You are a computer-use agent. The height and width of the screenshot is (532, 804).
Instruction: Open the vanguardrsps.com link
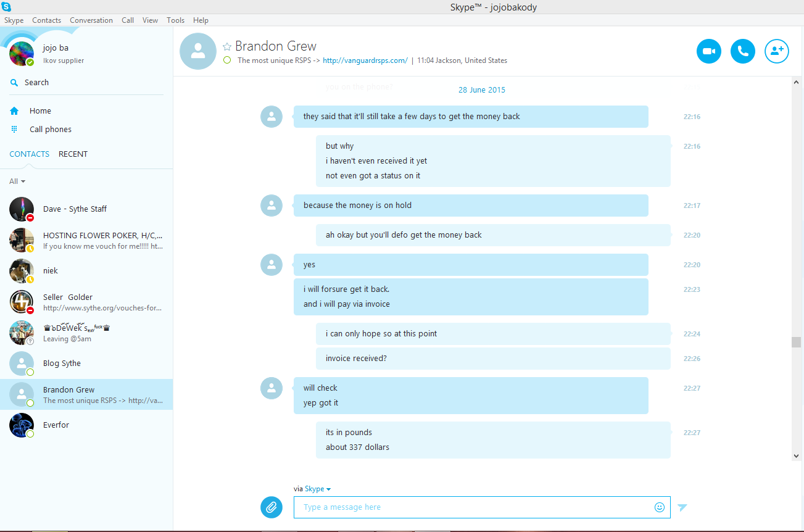[365, 60]
